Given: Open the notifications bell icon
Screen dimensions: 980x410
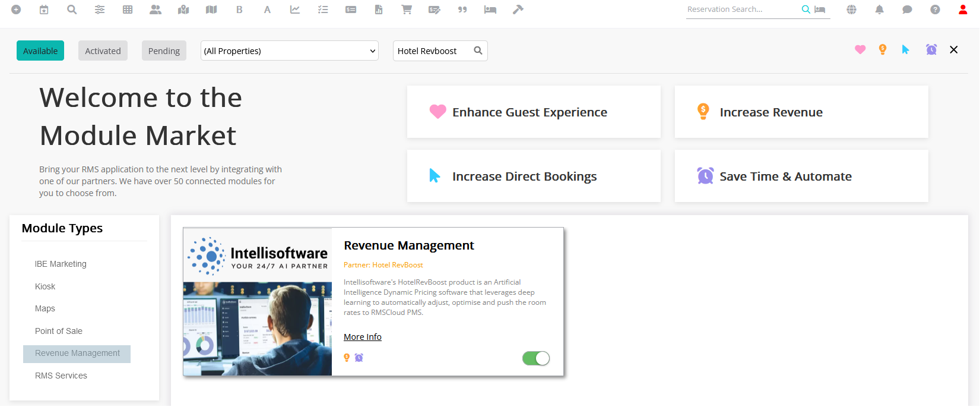Looking at the screenshot, I should (880, 10).
